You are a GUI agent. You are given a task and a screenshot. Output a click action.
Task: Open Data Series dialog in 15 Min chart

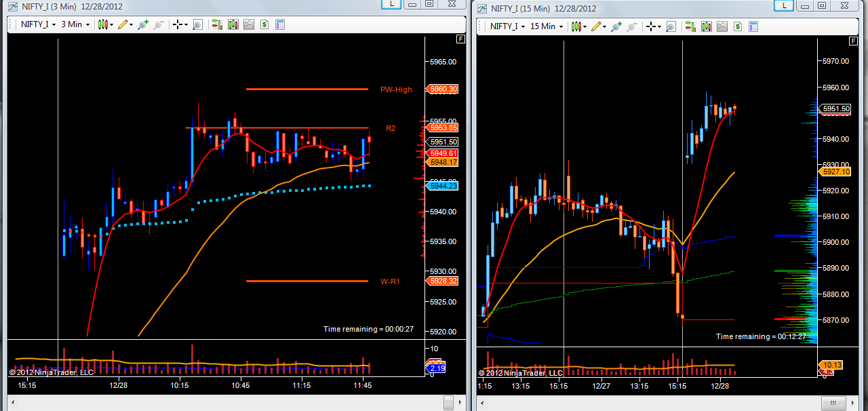(x=707, y=26)
